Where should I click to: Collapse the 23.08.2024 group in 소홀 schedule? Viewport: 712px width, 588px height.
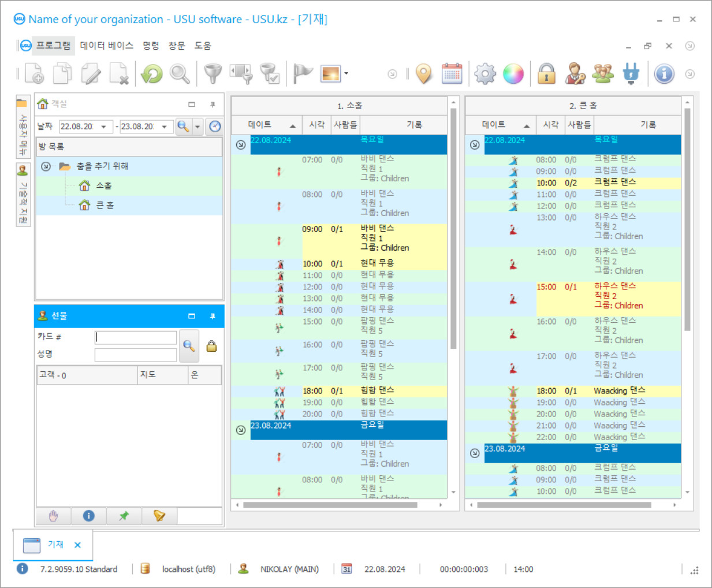pyautogui.click(x=241, y=430)
